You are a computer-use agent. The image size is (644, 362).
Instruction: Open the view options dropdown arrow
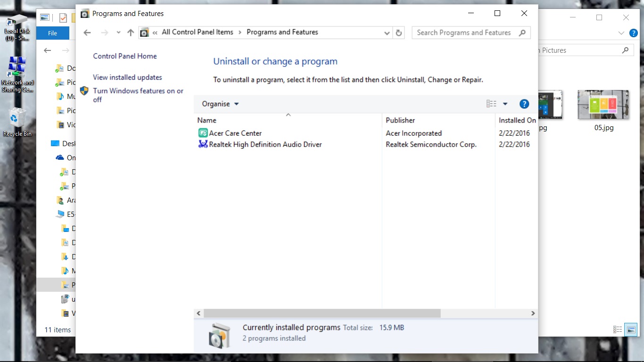click(505, 104)
